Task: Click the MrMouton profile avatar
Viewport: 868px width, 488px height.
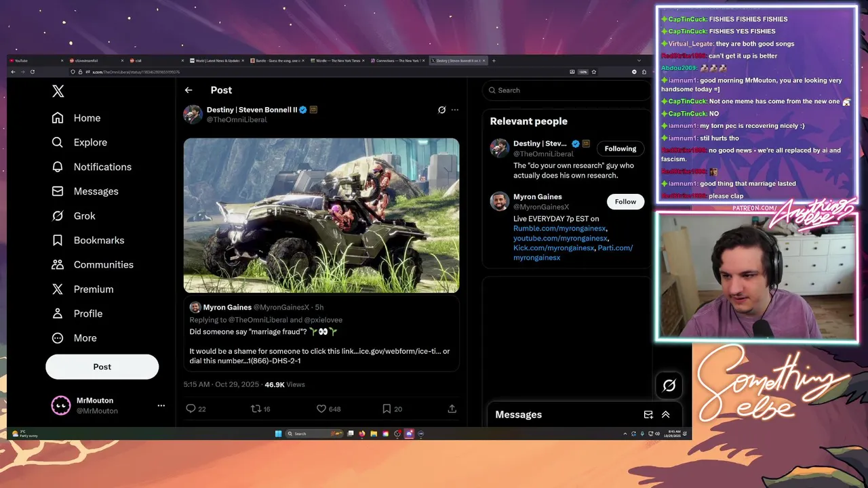Action: pyautogui.click(x=61, y=405)
